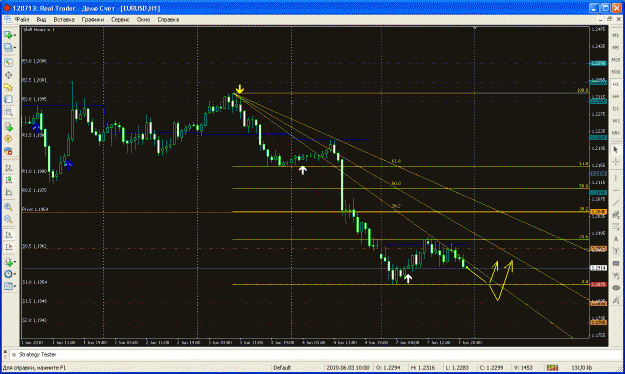Open a New Chart from the toolbar
The height and width of the screenshot is (374, 625).
pyautogui.click(x=8, y=35)
